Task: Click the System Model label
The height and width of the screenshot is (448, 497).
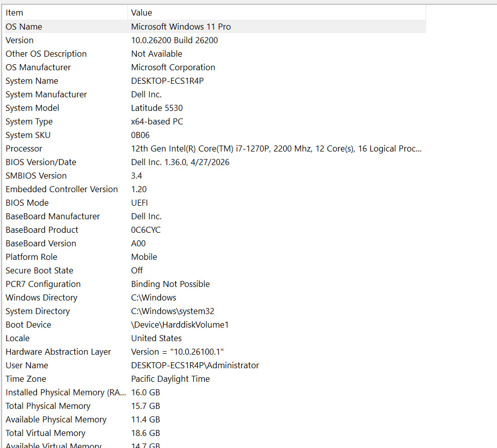Action: click(32, 108)
